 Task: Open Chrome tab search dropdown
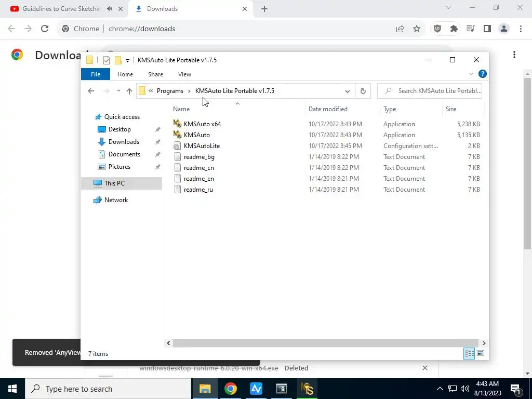pos(448,7)
